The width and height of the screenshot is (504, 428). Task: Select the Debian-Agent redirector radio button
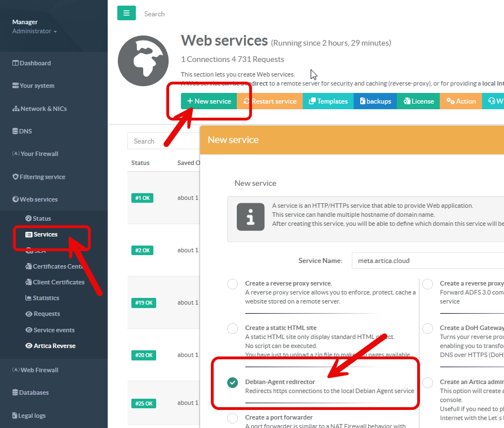[232, 382]
